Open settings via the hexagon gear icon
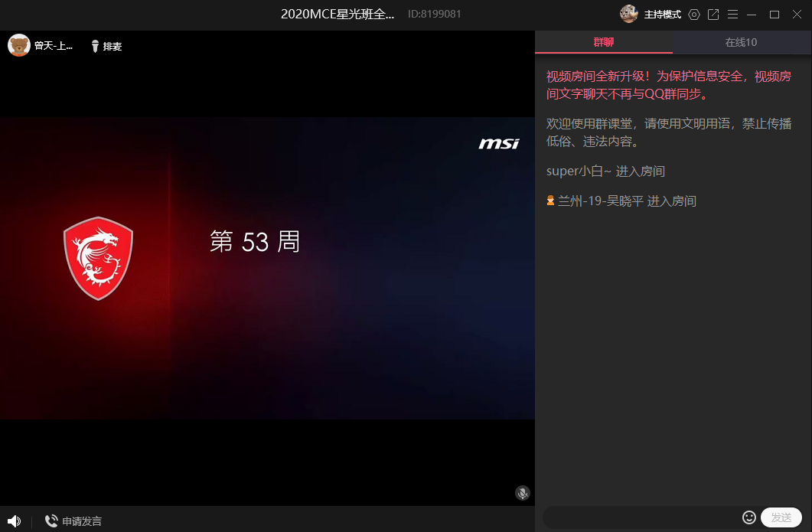This screenshot has width=812, height=532. point(694,15)
